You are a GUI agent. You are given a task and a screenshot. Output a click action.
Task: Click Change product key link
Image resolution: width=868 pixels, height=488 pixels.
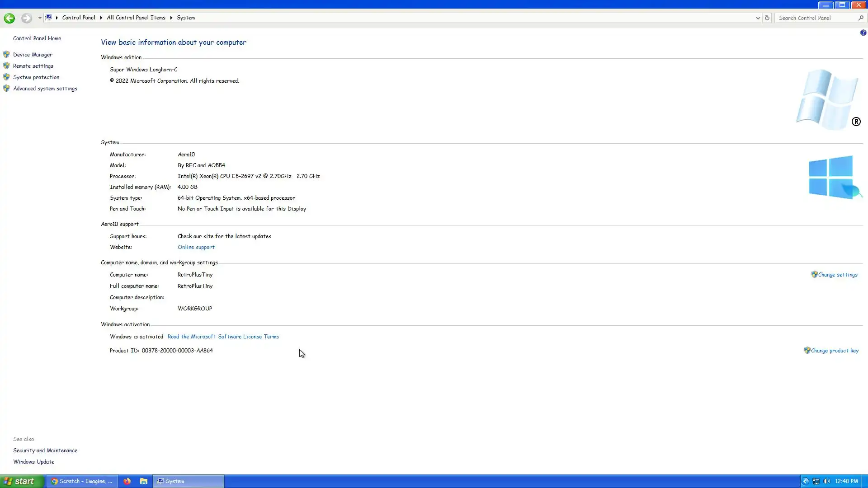pos(834,351)
